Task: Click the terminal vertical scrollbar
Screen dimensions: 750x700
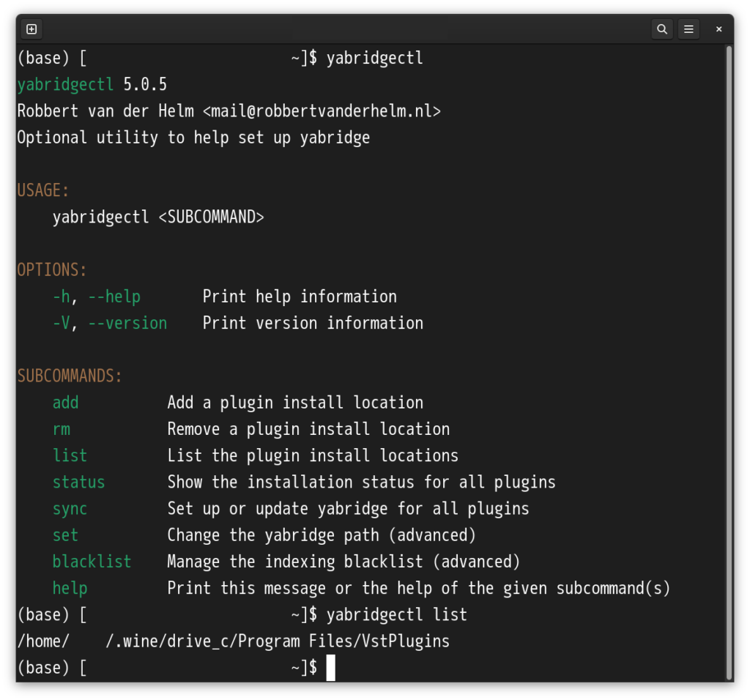Action: click(729, 362)
